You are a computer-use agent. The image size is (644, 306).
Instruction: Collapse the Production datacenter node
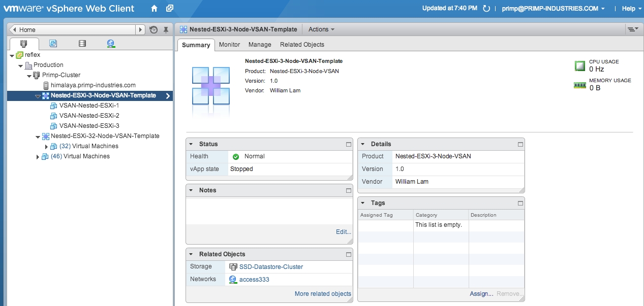(x=21, y=65)
